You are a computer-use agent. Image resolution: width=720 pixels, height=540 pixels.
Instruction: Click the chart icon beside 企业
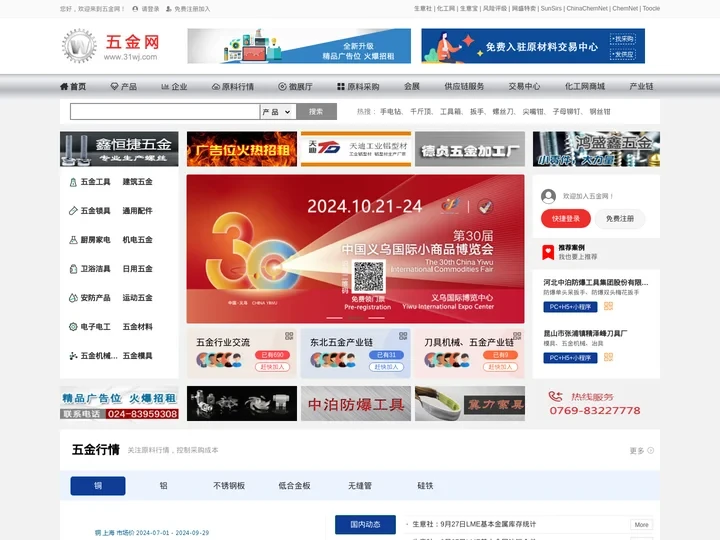(165, 86)
